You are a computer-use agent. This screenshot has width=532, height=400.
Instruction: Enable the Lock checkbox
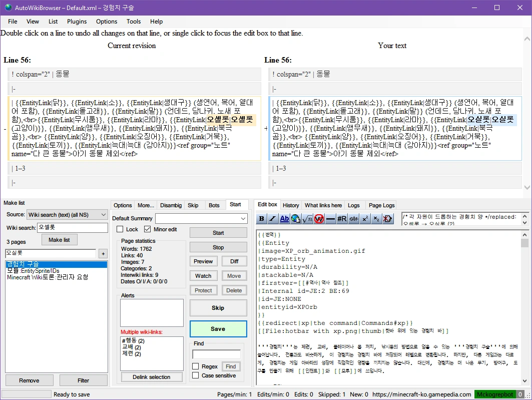[x=120, y=229]
